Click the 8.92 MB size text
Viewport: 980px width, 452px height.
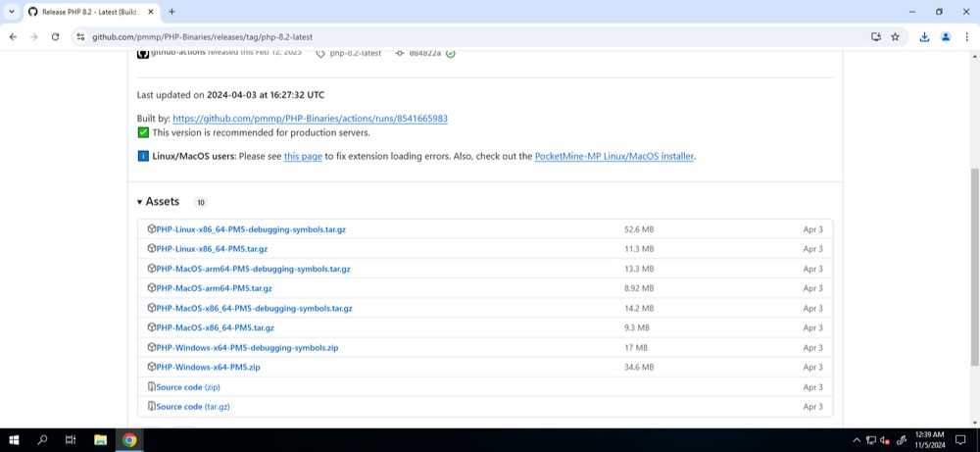tap(639, 288)
